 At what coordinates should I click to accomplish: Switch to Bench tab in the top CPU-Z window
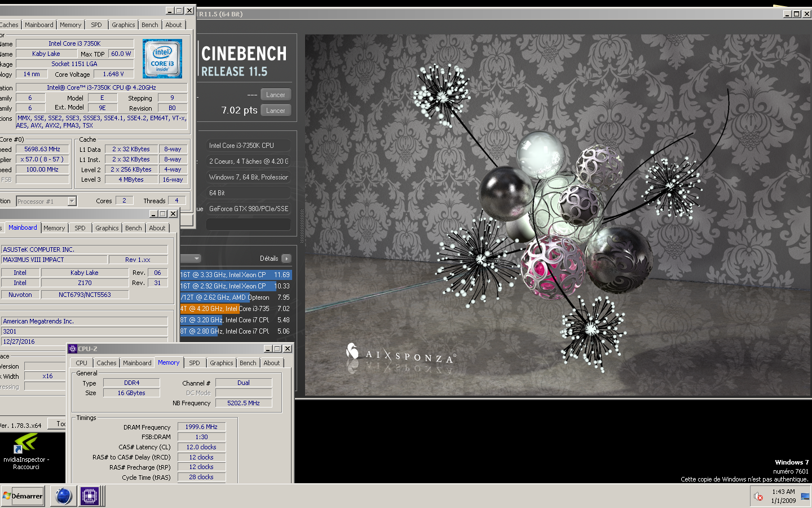pos(149,25)
